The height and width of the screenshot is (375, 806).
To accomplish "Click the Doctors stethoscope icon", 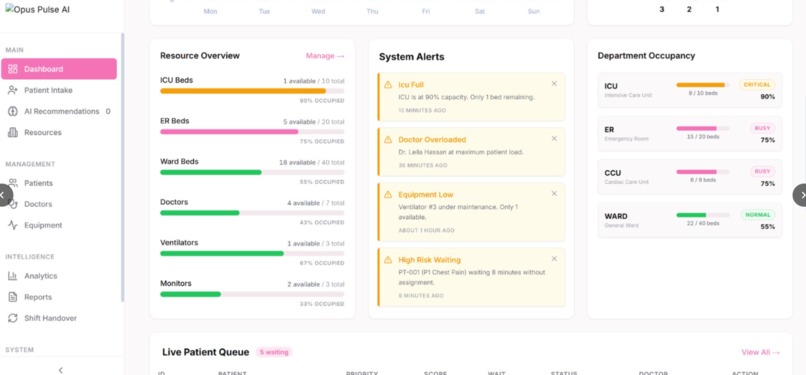I will click(x=13, y=204).
